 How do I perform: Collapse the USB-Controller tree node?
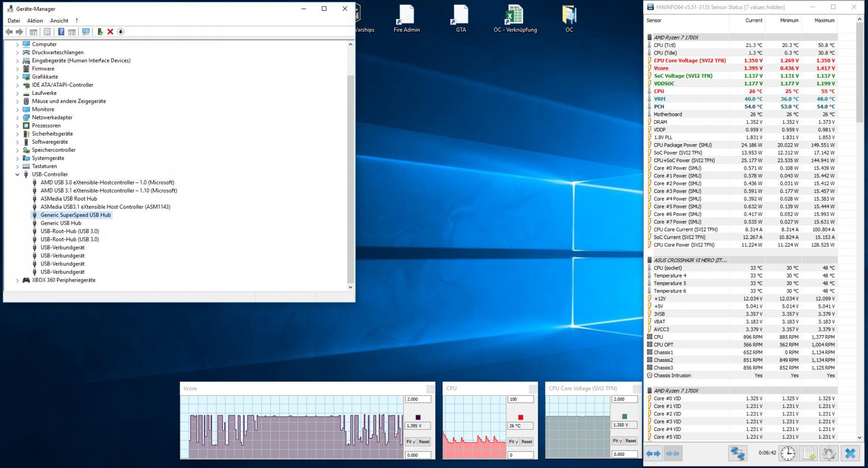pyautogui.click(x=18, y=174)
